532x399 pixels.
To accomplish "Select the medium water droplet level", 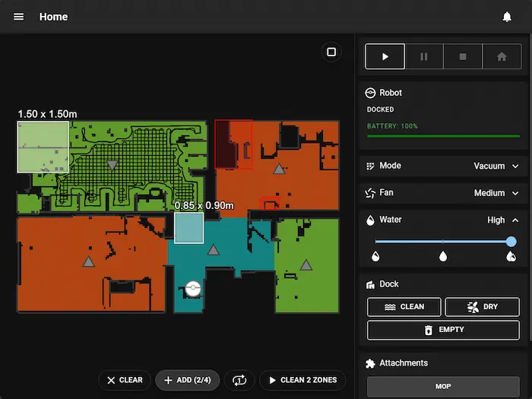I will [443, 257].
